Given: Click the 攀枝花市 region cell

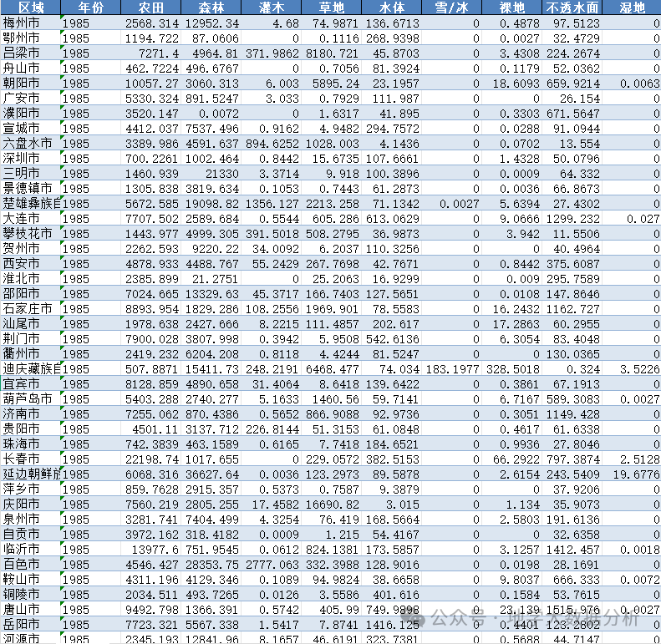Looking at the screenshot, I should [x=31, y=234].
